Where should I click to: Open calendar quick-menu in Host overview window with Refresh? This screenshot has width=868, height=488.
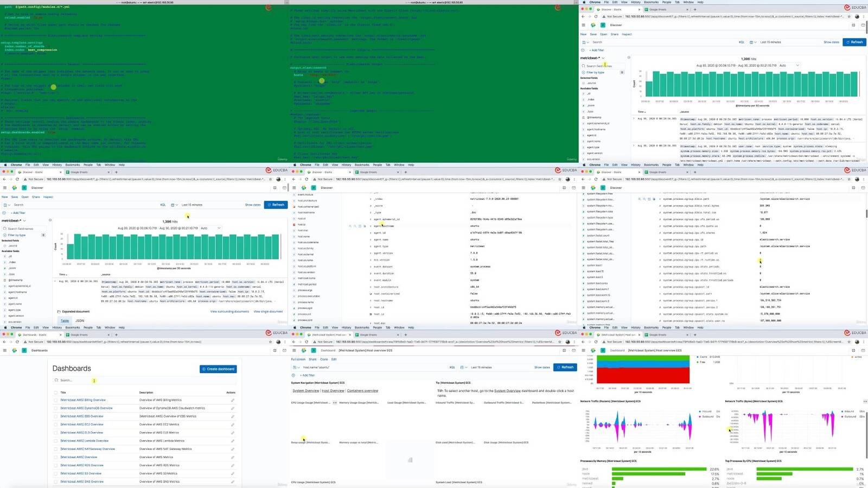[463, 367]
